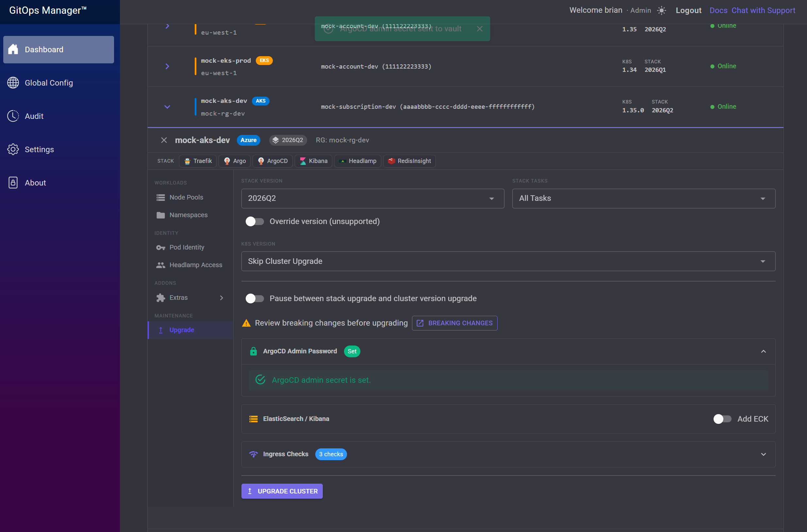Click the Online status of mock-eks-prod
Image resolution: width=807 pixels, height=532 pixels.
[723, 66]
